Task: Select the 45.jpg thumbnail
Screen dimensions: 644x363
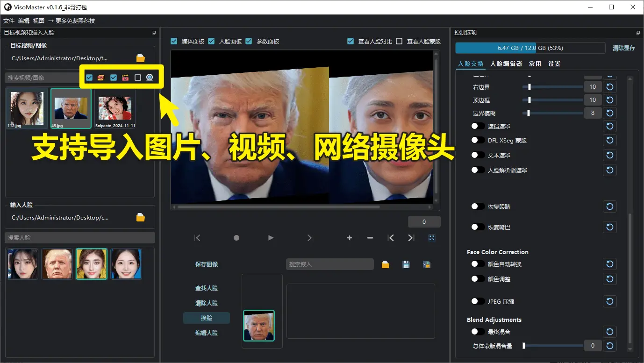Action: pyautogui.click(x=71, y=108)
